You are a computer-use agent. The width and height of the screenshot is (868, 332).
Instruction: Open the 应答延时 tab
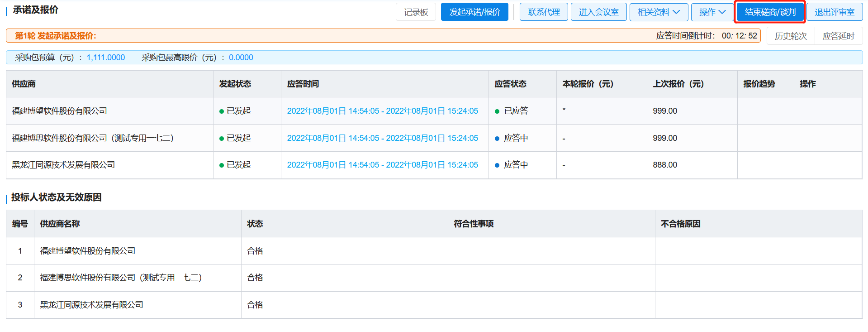coord(839,36)
